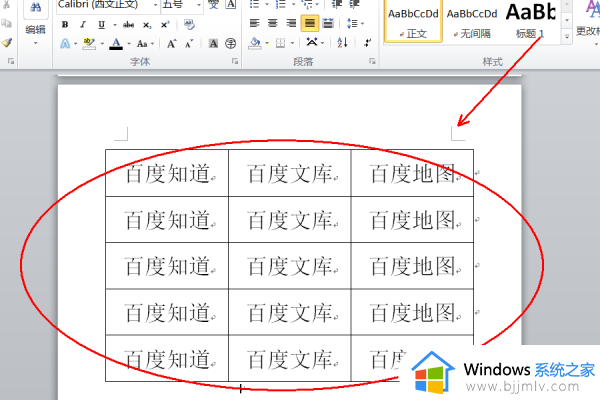600x400 pixels.
Task: Expand the highlight color arrow
Action: 102,44
